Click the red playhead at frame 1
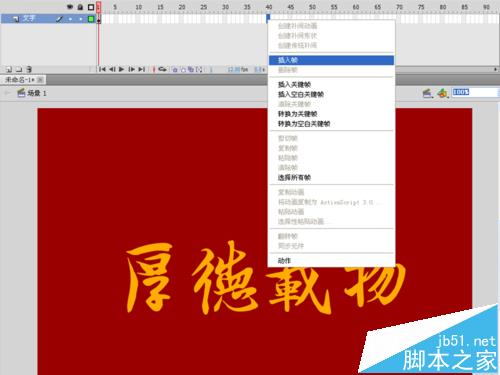The image size is (500, 375). pos(99,7)
